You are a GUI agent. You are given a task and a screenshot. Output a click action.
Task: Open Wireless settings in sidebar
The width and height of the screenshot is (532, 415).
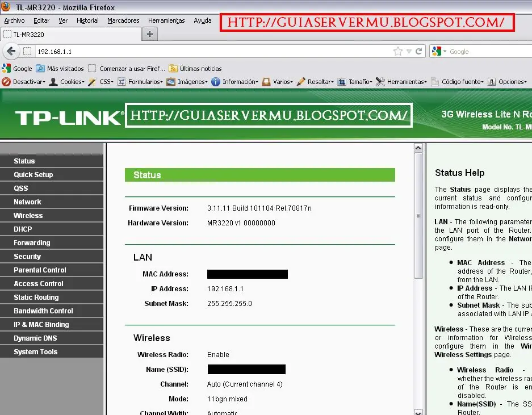pyautogui.click(x=52, y=216)
